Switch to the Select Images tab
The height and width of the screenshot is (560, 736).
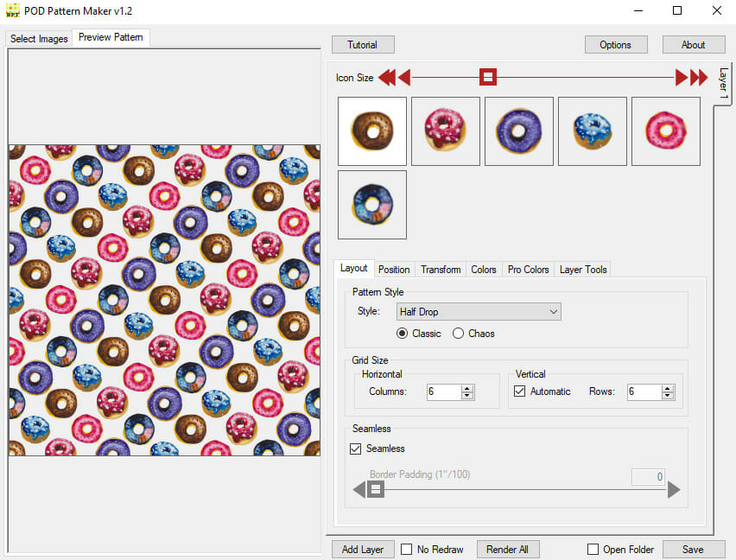(x=39, y=39)
